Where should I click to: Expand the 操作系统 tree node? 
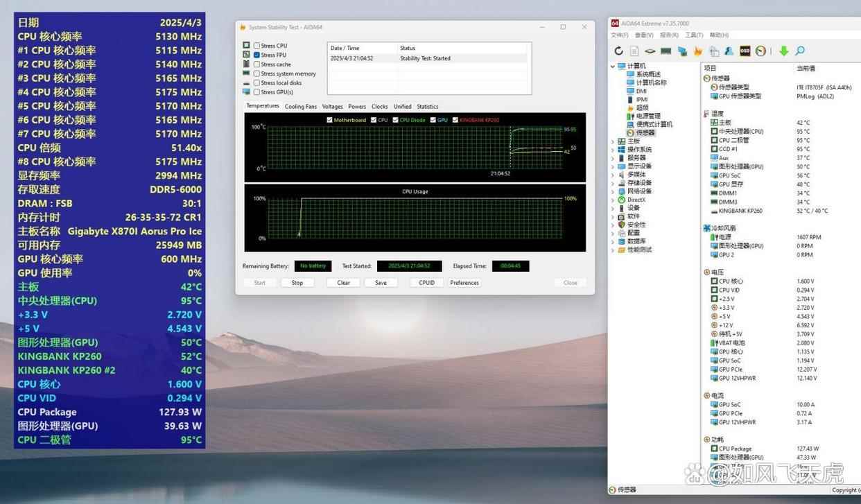613,150
